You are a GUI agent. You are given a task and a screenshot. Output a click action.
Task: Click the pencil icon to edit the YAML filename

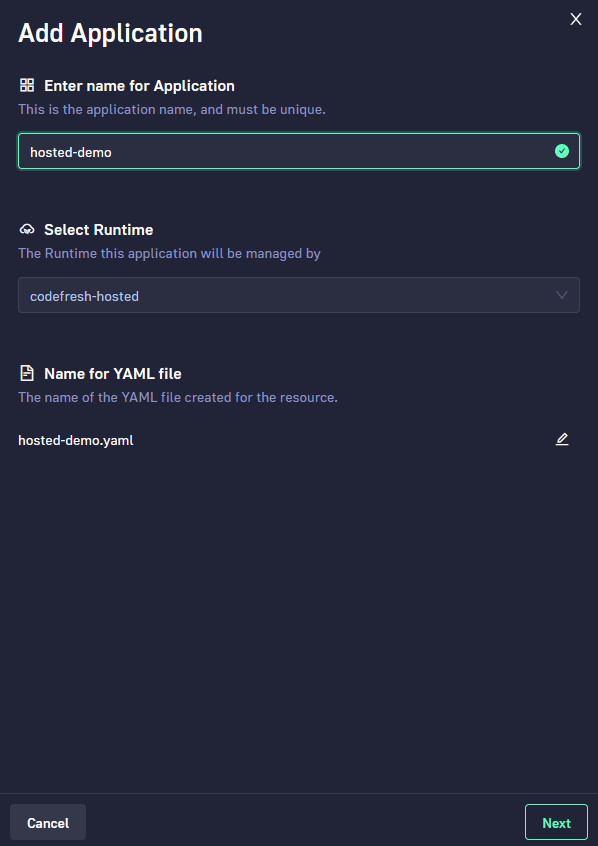[x=562, y=439]
